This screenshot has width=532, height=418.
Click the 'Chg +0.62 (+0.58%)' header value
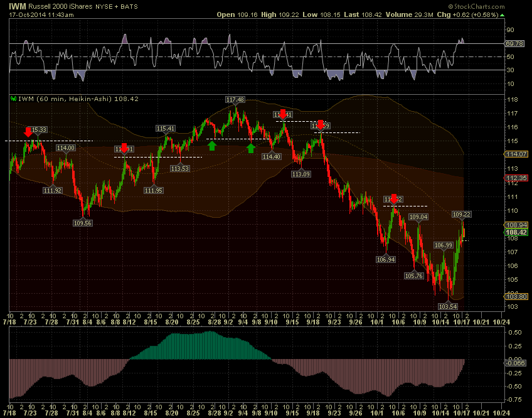(467, 15)
